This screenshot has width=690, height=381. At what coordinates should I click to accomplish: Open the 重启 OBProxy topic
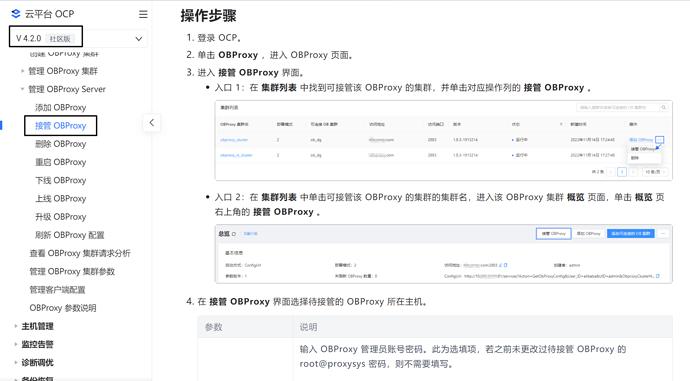(61, 162)
